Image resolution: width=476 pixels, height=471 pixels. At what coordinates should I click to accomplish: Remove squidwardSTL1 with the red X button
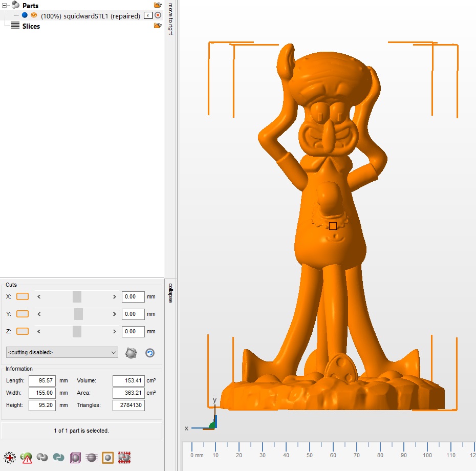(158, 15)
